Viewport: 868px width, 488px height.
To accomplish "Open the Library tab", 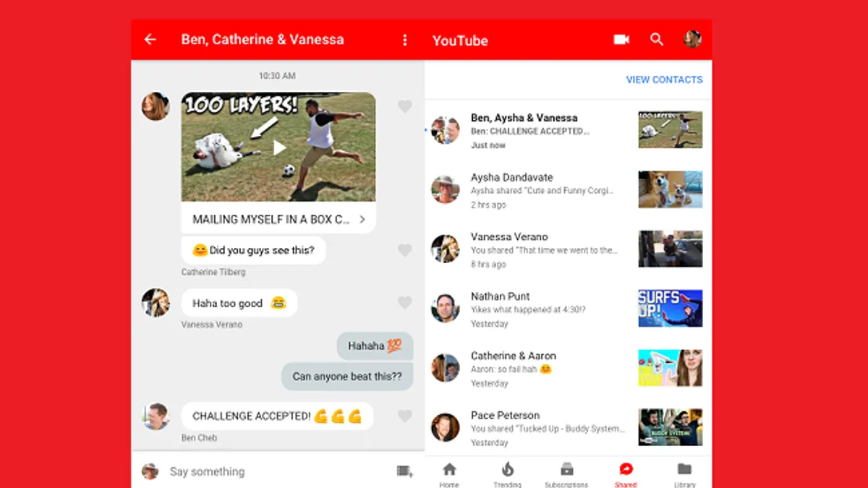I will pyautogui.click(x=684, y=474).
